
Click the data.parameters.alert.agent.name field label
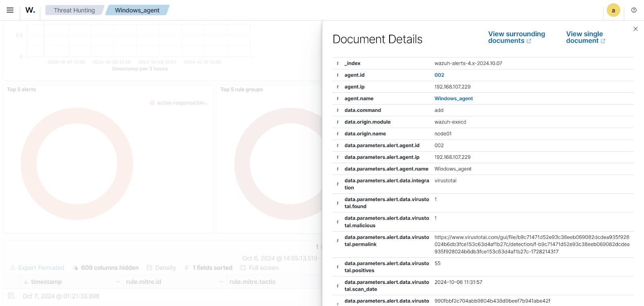pos(386,169)
